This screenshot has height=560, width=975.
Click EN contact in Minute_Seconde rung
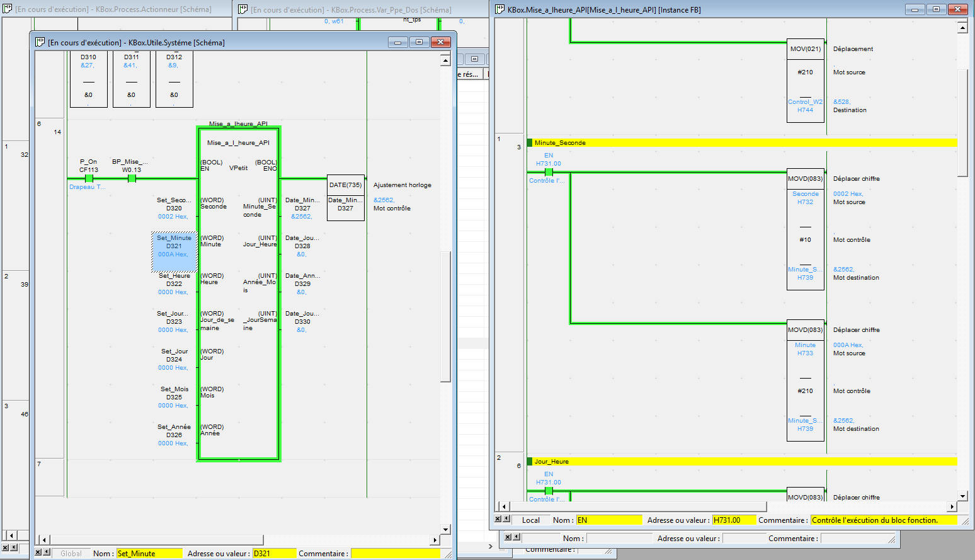point(549,172)
